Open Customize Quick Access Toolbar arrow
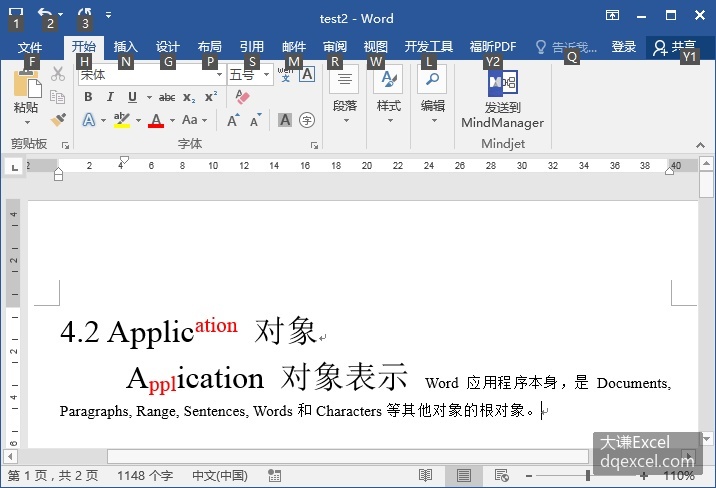 click(108, 15)
